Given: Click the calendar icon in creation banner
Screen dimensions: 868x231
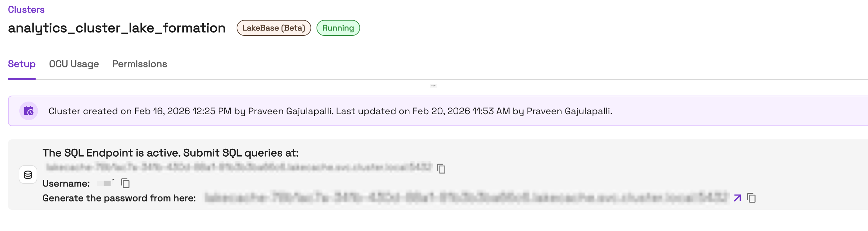Looking at the screenshot, I should (x=29, y=111).
